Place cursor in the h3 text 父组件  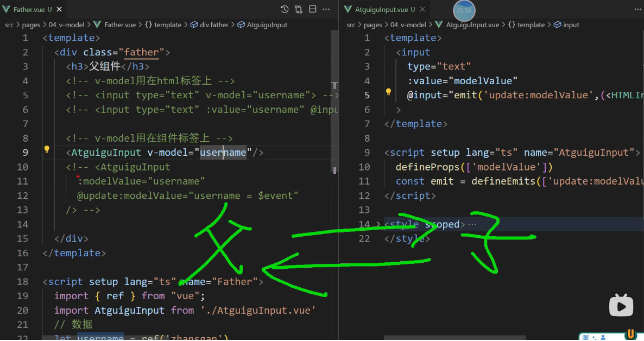105,67
